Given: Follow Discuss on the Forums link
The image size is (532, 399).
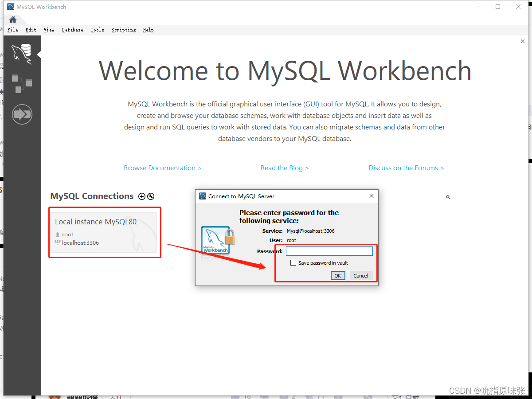Looking at the screenshot, I should point(406,168).
